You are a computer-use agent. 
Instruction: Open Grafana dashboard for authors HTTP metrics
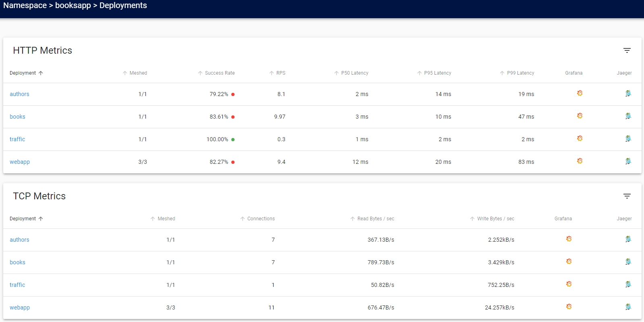click(580, 94)
